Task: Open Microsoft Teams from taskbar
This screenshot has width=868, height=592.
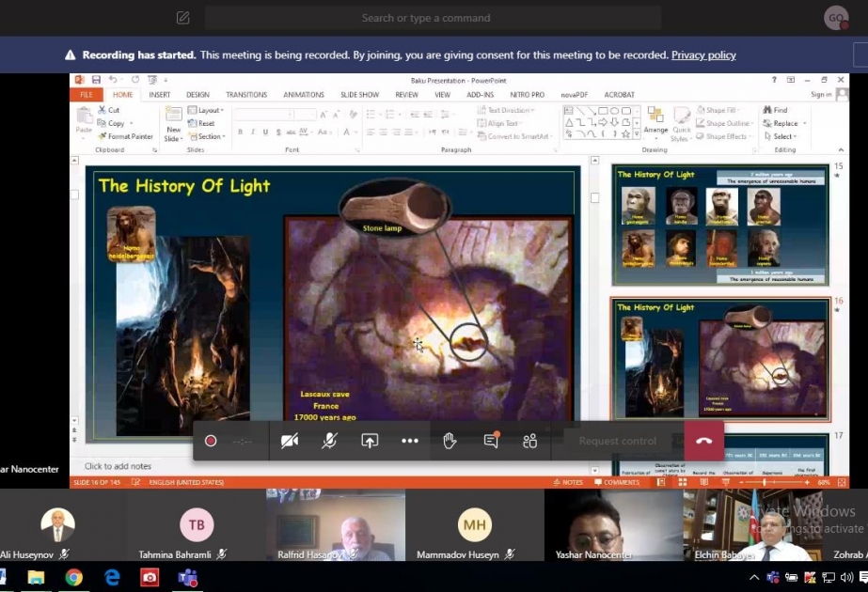Action: [x=187, y=578]
